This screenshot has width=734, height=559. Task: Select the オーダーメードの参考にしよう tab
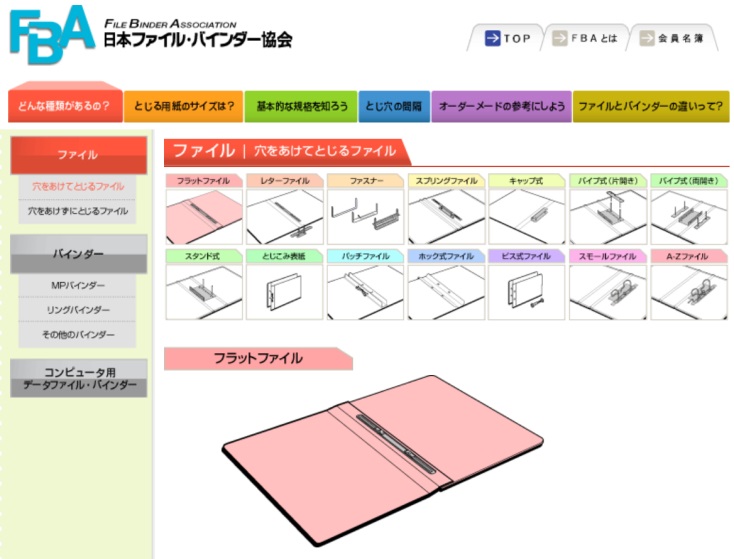coord(502,106)
